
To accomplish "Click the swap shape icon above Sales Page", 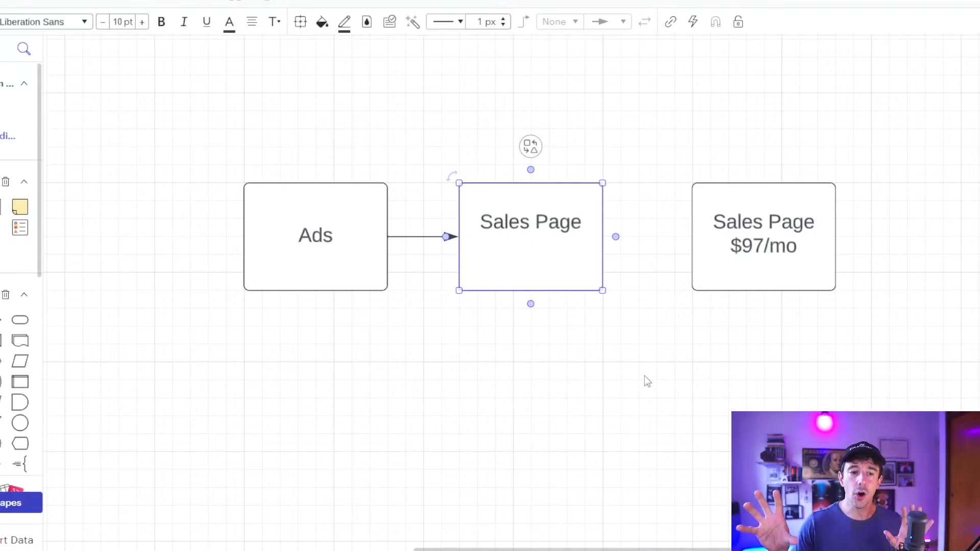I will (x=530, y=146).
